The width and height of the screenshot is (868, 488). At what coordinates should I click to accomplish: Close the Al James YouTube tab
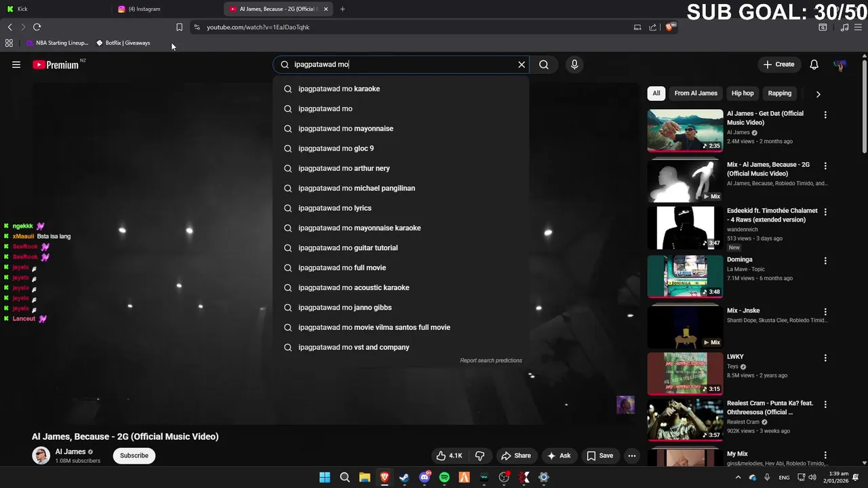[x=325, y=9]
